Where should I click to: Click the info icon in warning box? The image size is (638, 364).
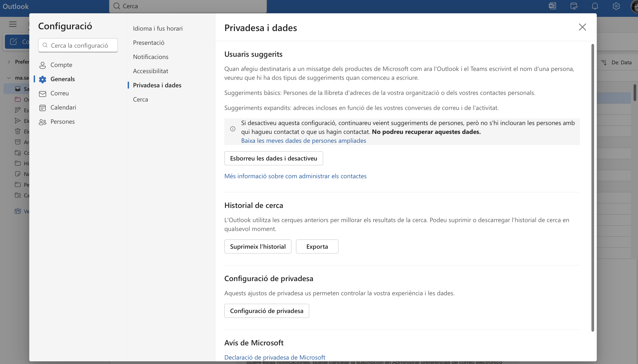click(x=233, y=129)
